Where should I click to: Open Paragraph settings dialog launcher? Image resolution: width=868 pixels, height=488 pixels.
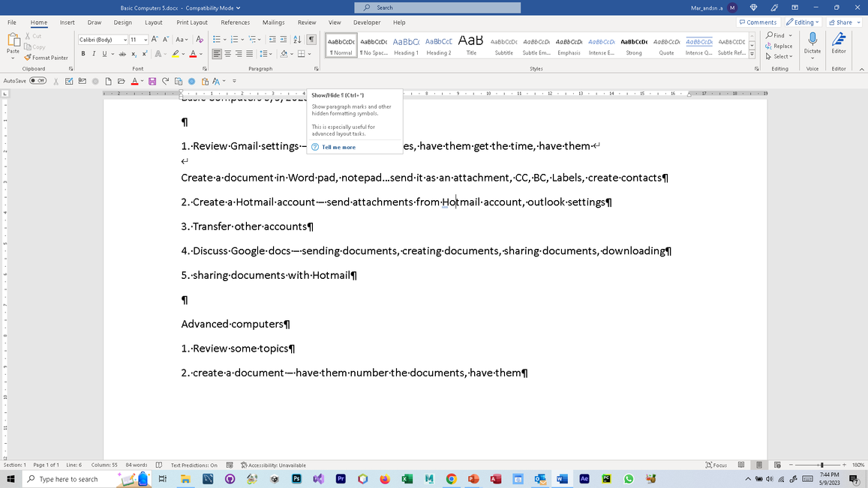pyautogui.click(x=316, y=69)
